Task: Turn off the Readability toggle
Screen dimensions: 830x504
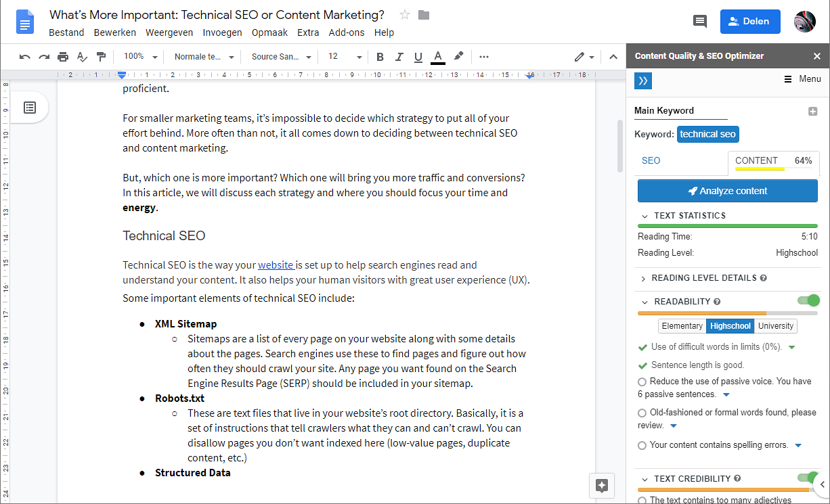Action: (x=808, y=300)
